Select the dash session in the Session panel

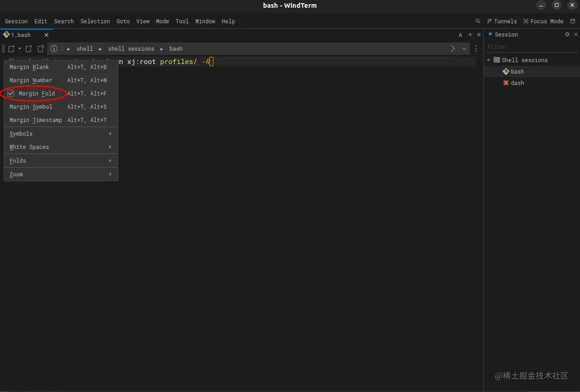coord(532,83)
